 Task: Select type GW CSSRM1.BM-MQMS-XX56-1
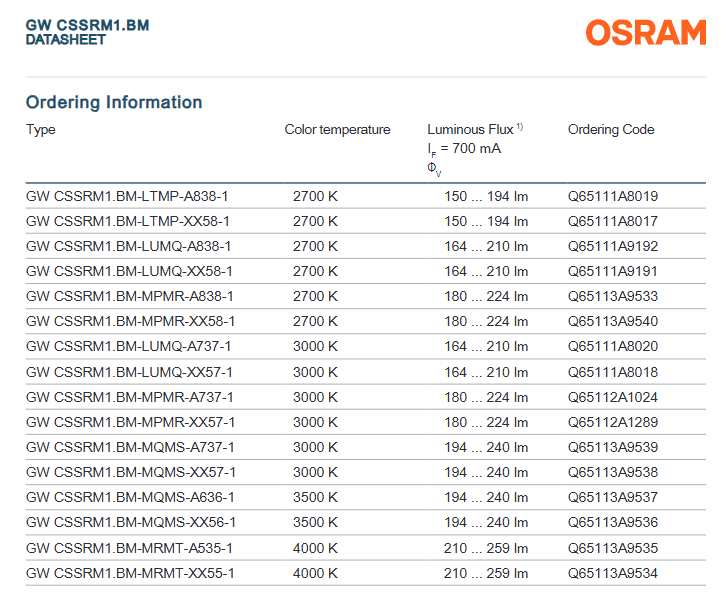[x=131, y=522]
